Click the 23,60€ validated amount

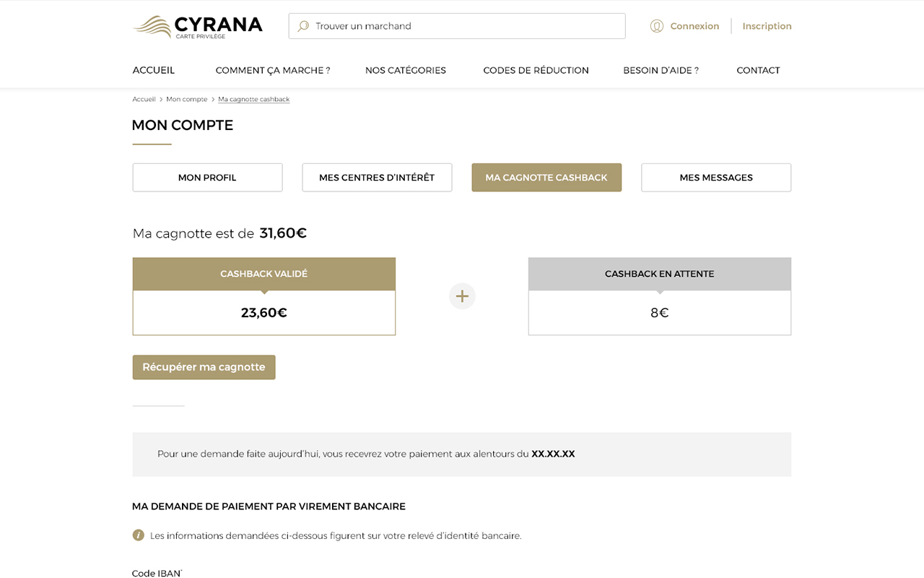(264, 313)
